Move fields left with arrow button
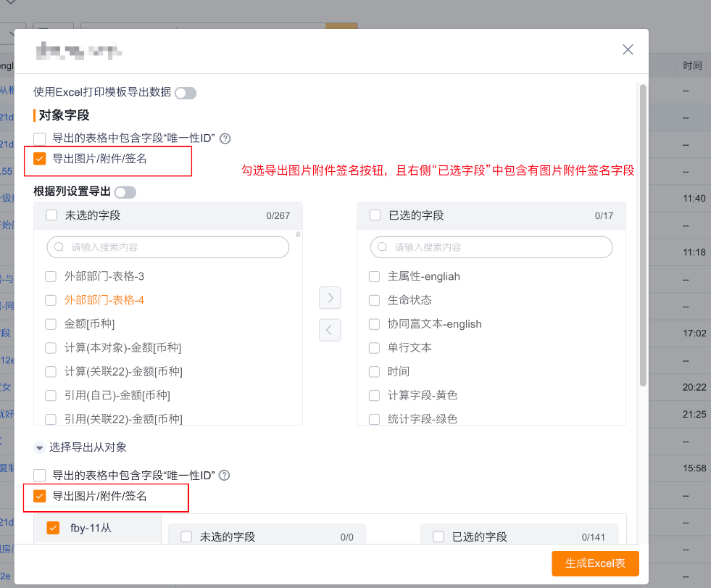The height and width of the screenshot is (588, 711). click(330, 330)
